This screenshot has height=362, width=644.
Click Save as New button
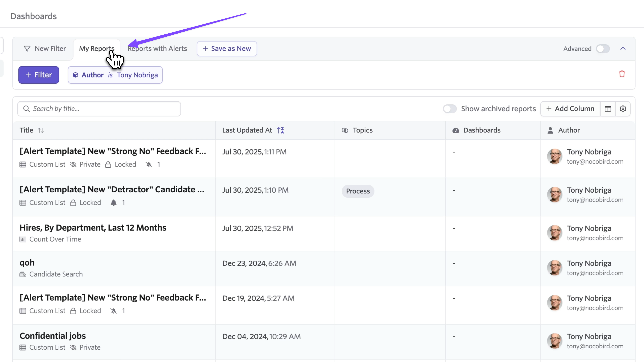(x=227, y=49)
